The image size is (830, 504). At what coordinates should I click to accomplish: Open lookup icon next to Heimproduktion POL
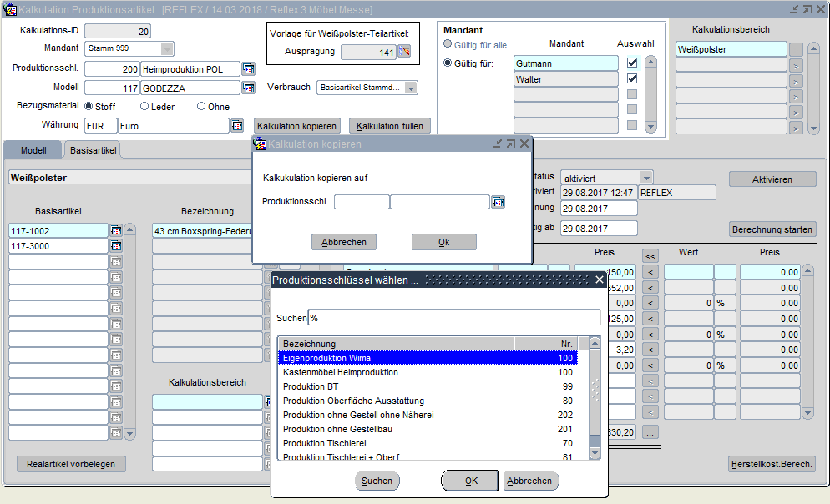point(248,68)
